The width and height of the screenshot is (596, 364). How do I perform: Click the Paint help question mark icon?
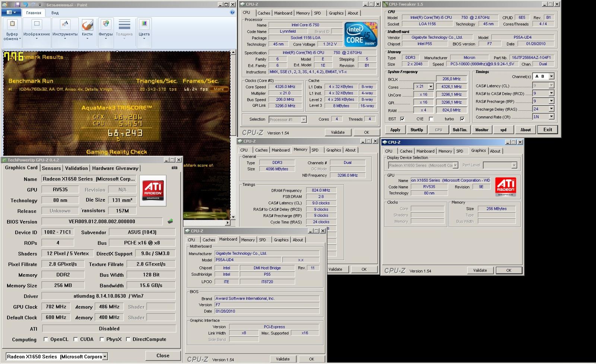[x=232, y=12]
